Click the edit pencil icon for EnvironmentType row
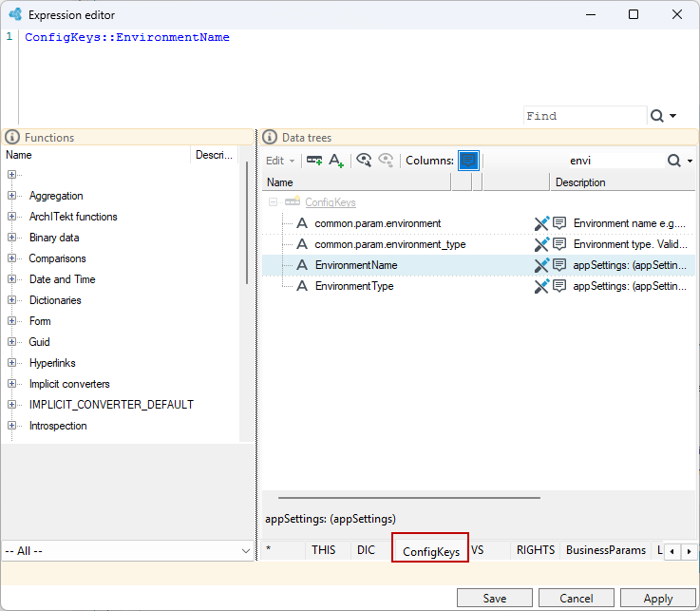The image size is (700, 611). tap(541, 286)
